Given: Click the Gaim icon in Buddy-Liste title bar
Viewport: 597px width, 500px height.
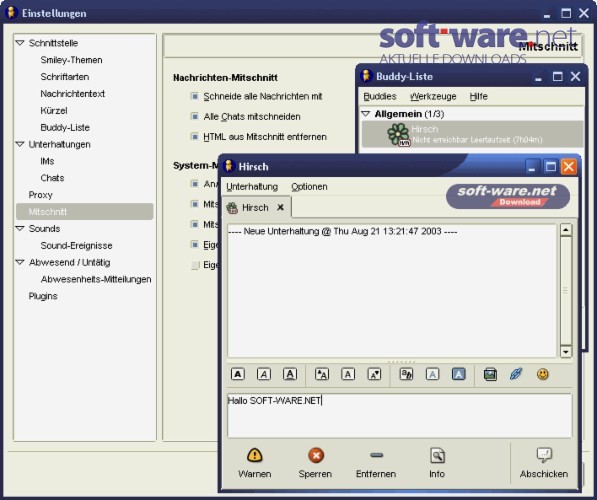Looking at the screenshot, I should point(366,76).
